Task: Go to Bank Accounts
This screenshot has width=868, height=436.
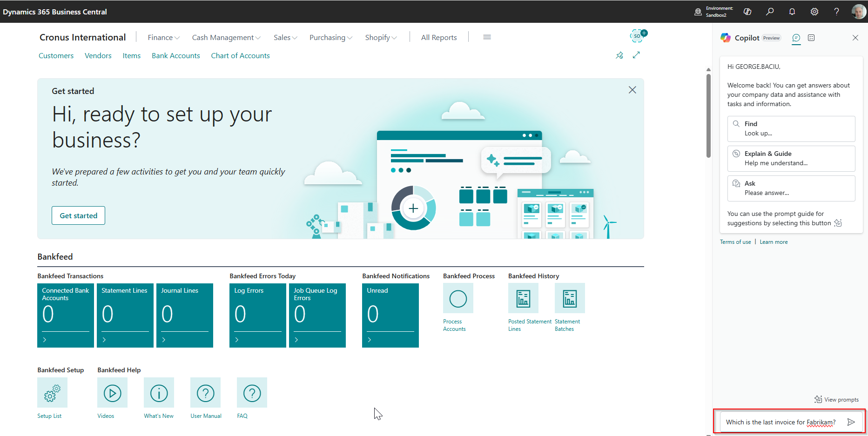Action: (176, 55)
